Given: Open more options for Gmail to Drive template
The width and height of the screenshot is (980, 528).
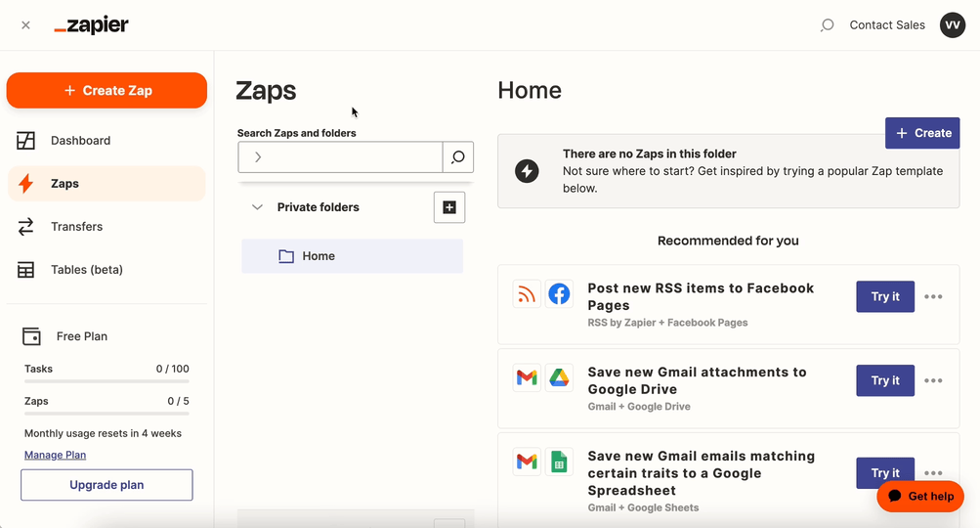Looking at the screenshot, I should click(x=933, y=381).
